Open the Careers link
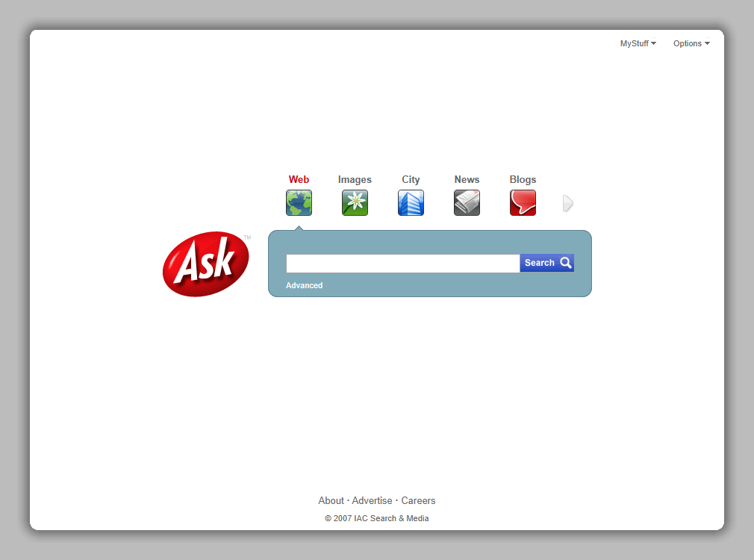Viewport: 754px width, 560px height. (418, 500)
